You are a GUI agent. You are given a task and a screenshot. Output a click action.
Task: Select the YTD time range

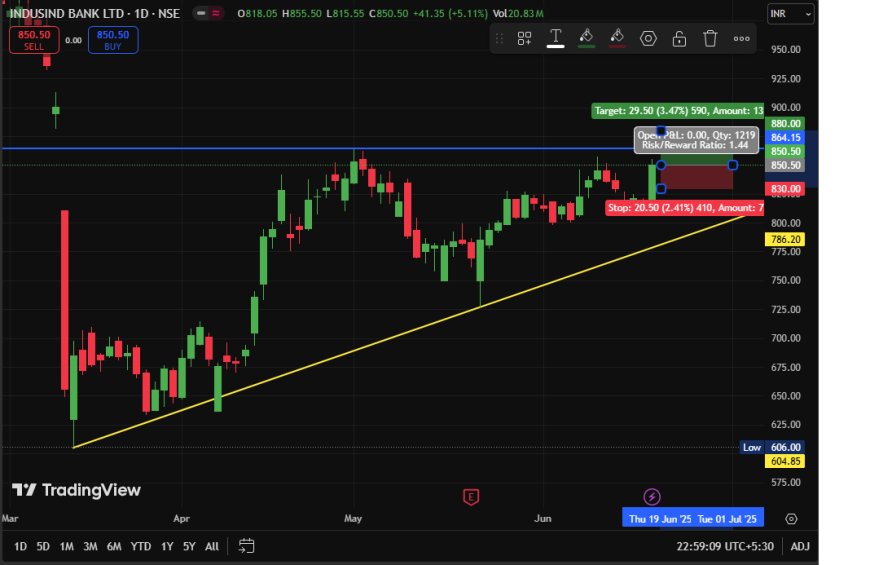140,547
